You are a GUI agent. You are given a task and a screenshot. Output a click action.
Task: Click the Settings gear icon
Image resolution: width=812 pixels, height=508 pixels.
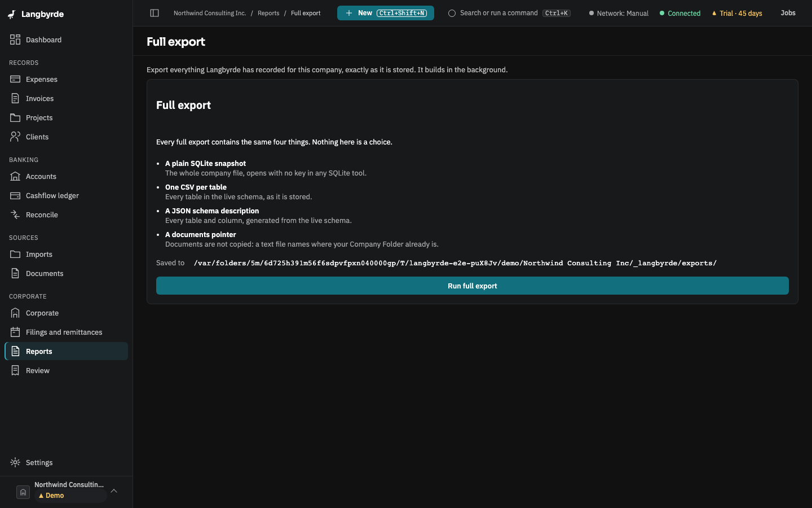tap(15, 462)
